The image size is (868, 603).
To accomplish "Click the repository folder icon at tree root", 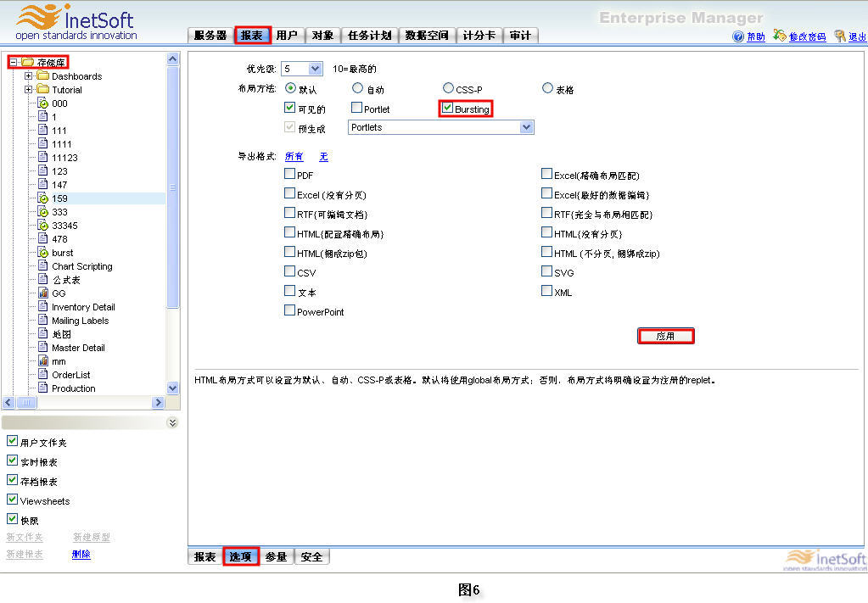I will coord(28,62).
